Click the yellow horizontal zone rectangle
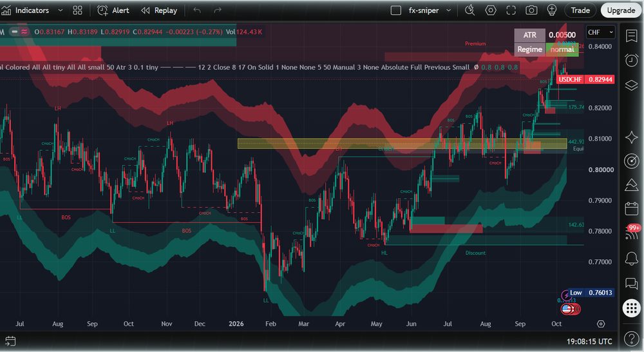 (x=402, y=144)
